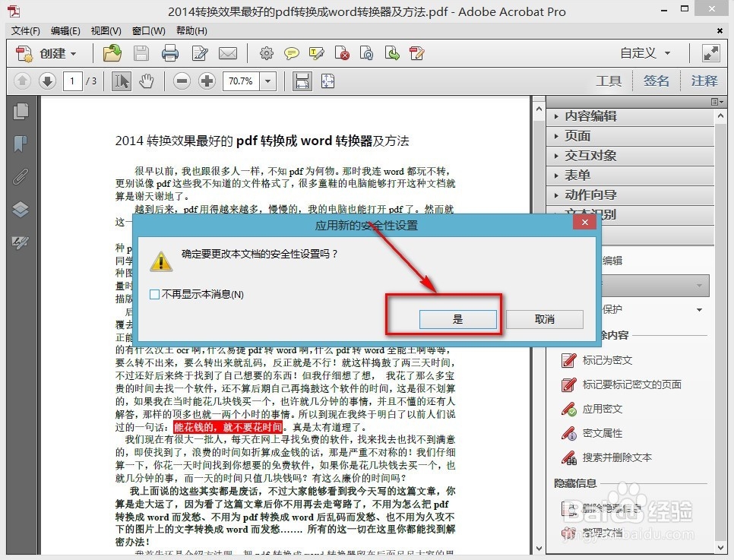
Task: Open Layers sidebar panel
Action: 21,209
